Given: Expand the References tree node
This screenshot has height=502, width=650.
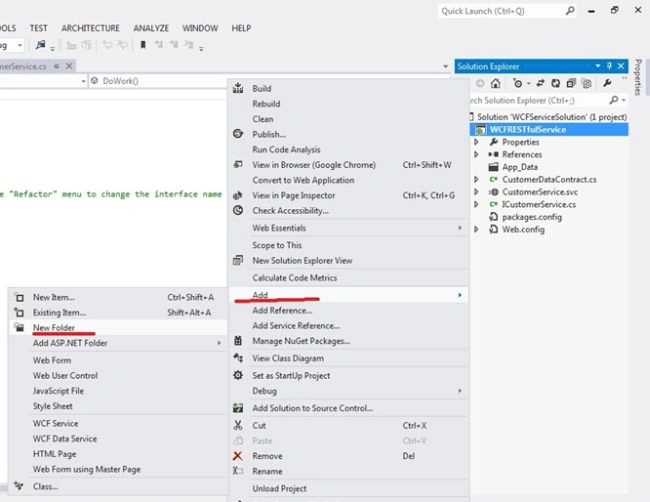Looking at the screenshot, I should tap(476, 154).
